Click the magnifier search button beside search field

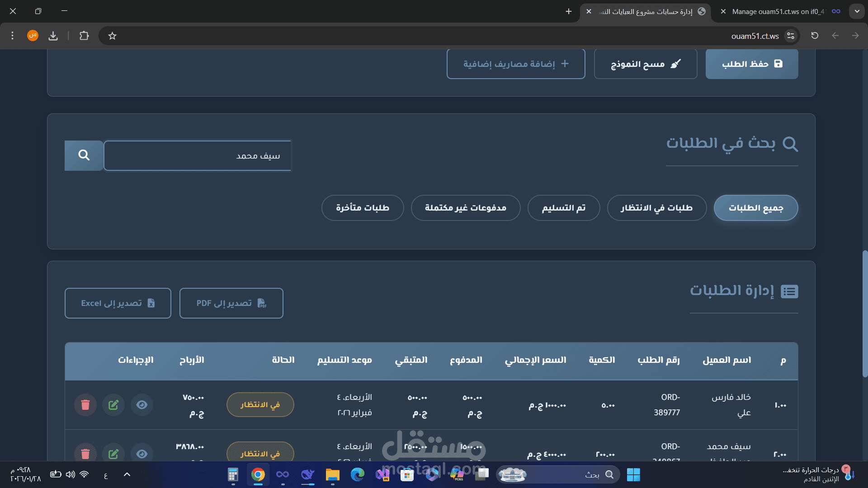click(x=84, y=155)
